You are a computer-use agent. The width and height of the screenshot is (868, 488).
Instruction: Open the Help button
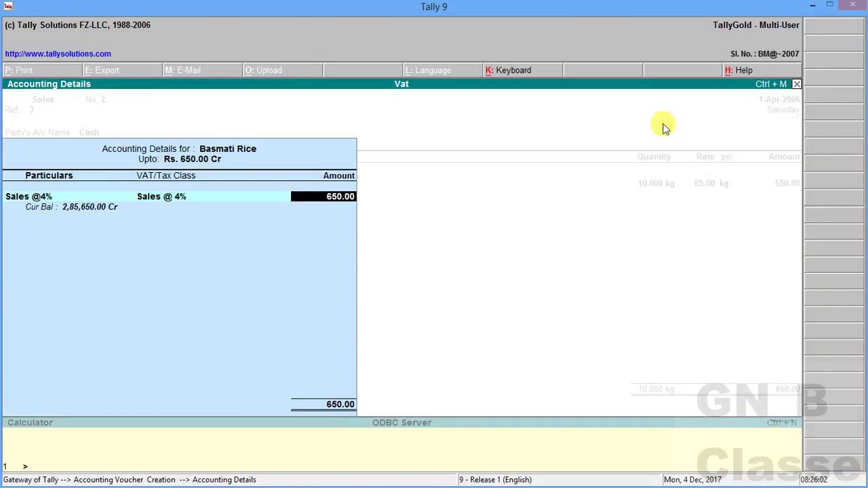(x=762, y=70)
